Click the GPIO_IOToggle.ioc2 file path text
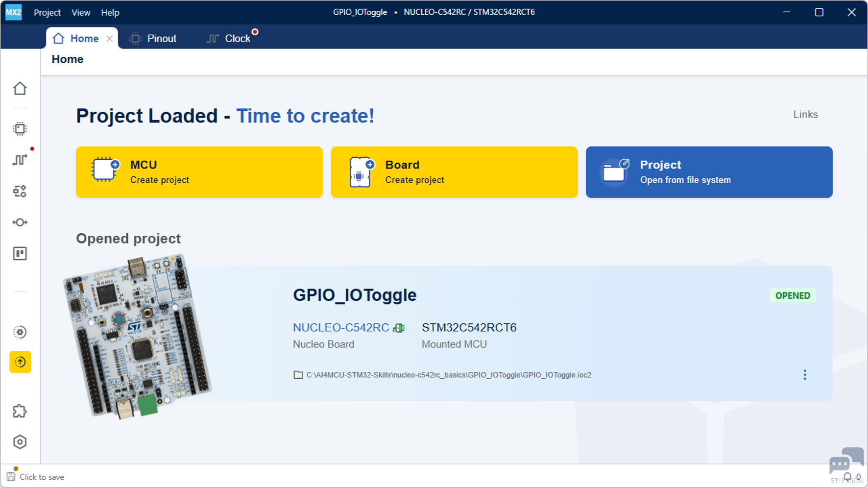 pos(449,375)
